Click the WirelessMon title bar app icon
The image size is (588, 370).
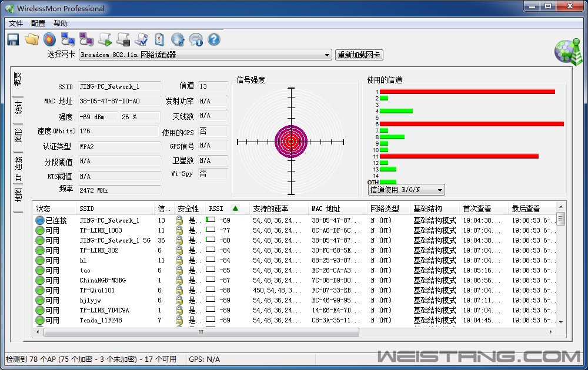(x=9, y=8)
